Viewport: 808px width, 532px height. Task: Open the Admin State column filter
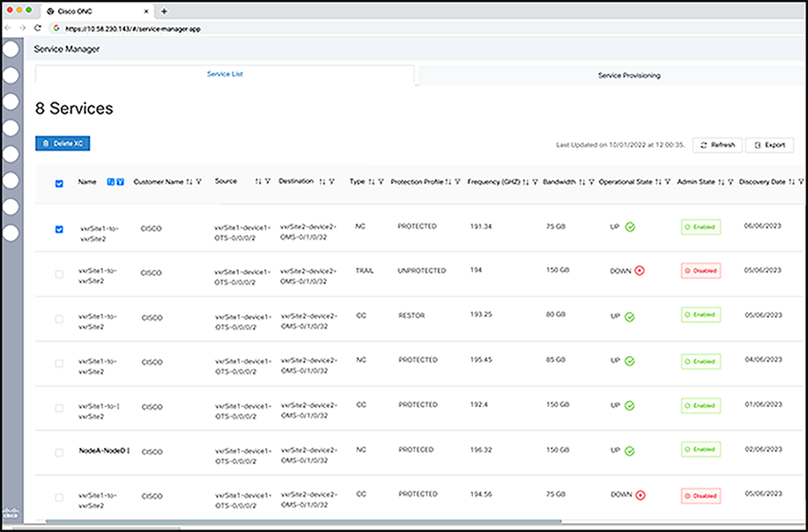pyautogui.click(x=730, y=181)
